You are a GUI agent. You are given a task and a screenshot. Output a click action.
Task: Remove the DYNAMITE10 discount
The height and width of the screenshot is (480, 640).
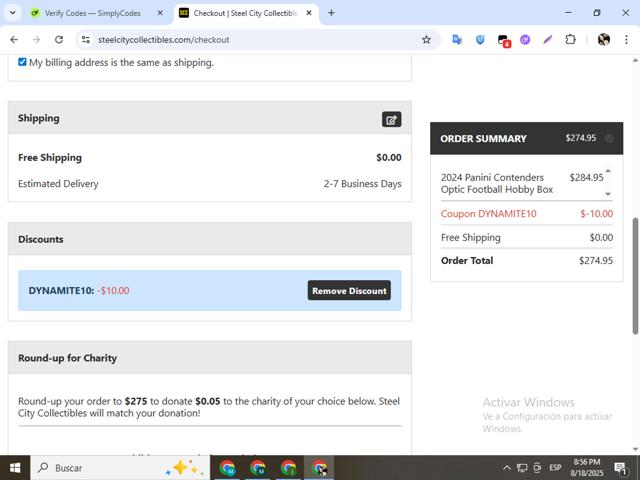pos(349,291)
